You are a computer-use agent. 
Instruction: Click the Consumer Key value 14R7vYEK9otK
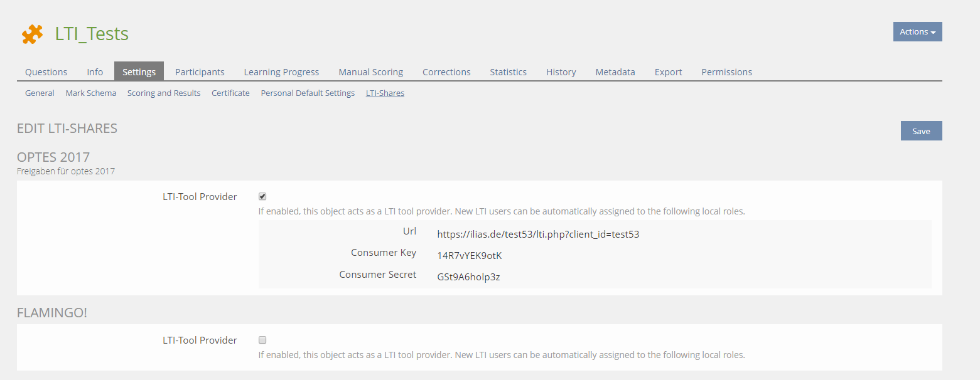pos(470,256)
